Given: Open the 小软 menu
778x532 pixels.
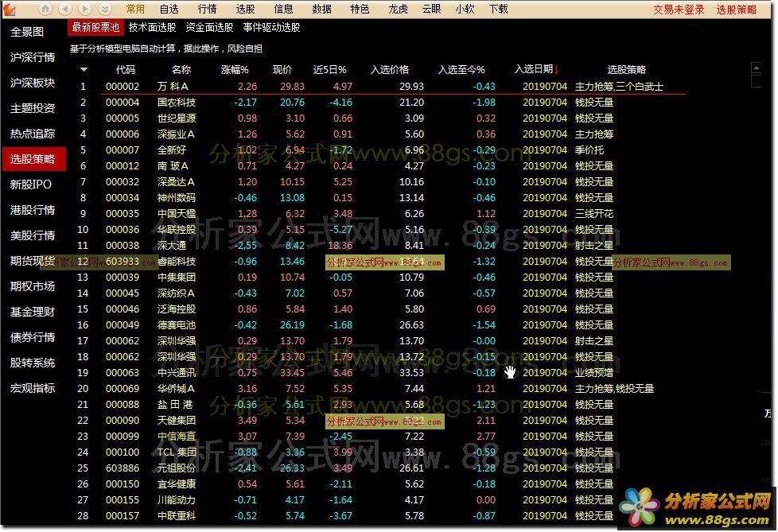Looking at the screenshot, I should [465, 9].
